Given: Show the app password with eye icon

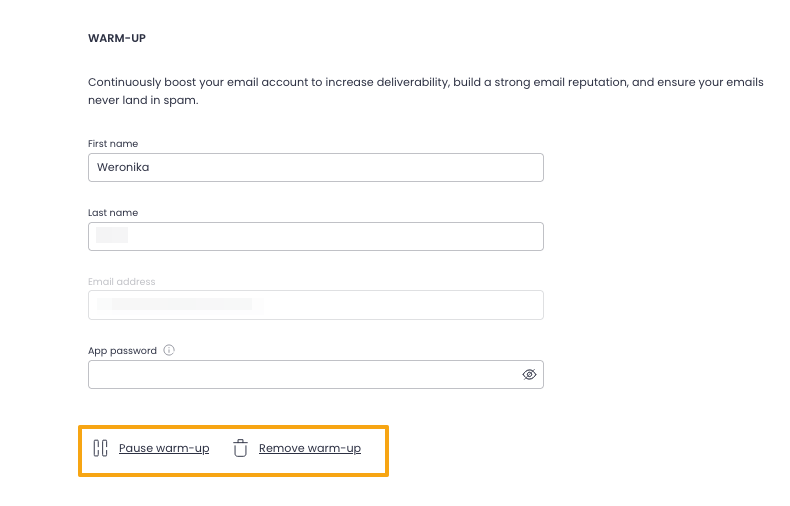Looking at the screenshot, I should tap(530, 375).
